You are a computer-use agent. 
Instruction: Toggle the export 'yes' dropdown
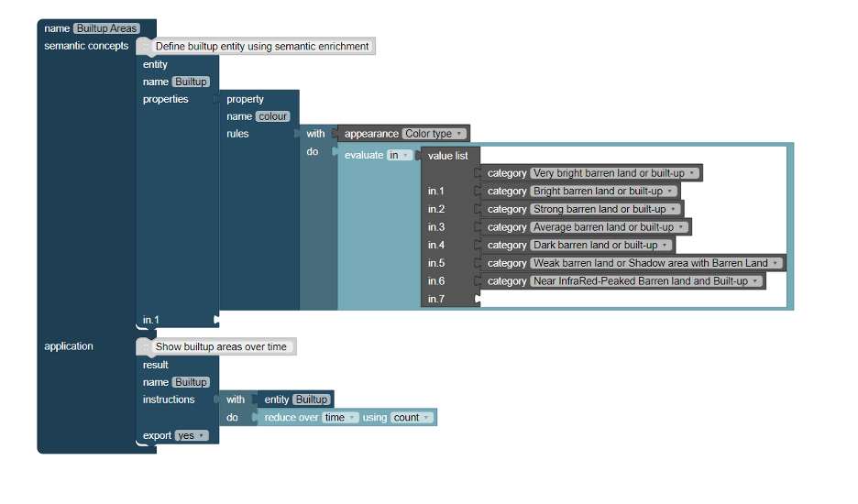point(191,436)
